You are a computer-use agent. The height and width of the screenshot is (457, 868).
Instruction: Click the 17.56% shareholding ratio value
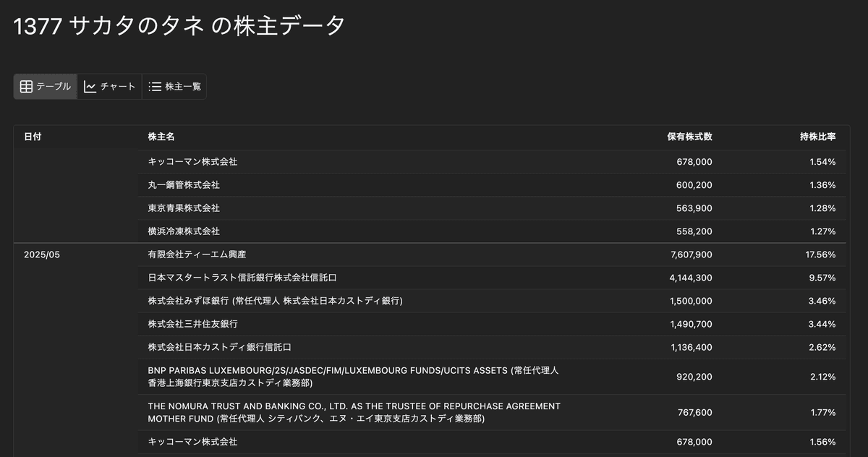point(822,255)
